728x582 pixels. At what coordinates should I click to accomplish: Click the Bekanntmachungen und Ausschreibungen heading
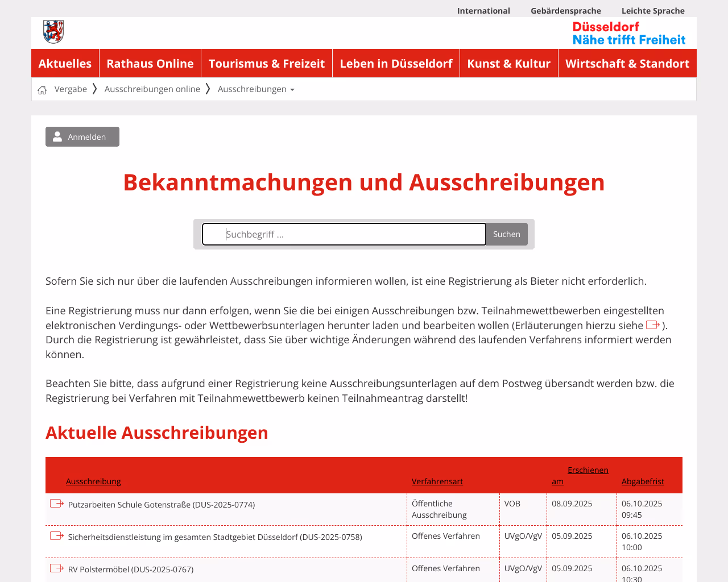pyautogui.click(x=364, y=182)
